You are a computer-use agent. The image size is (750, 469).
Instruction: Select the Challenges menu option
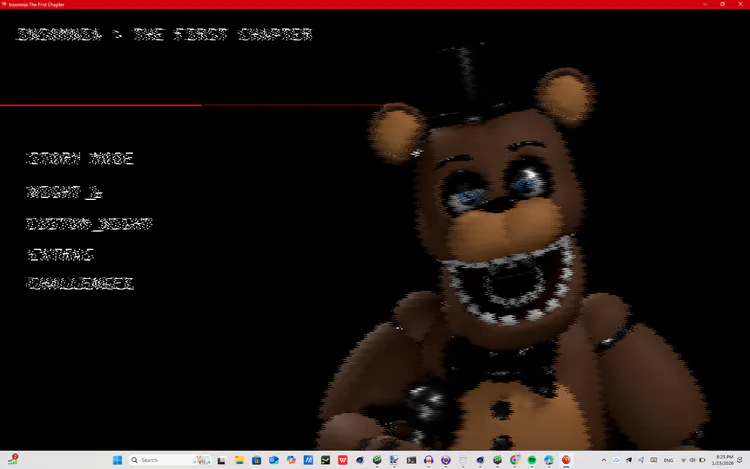[x=80, y=284]
